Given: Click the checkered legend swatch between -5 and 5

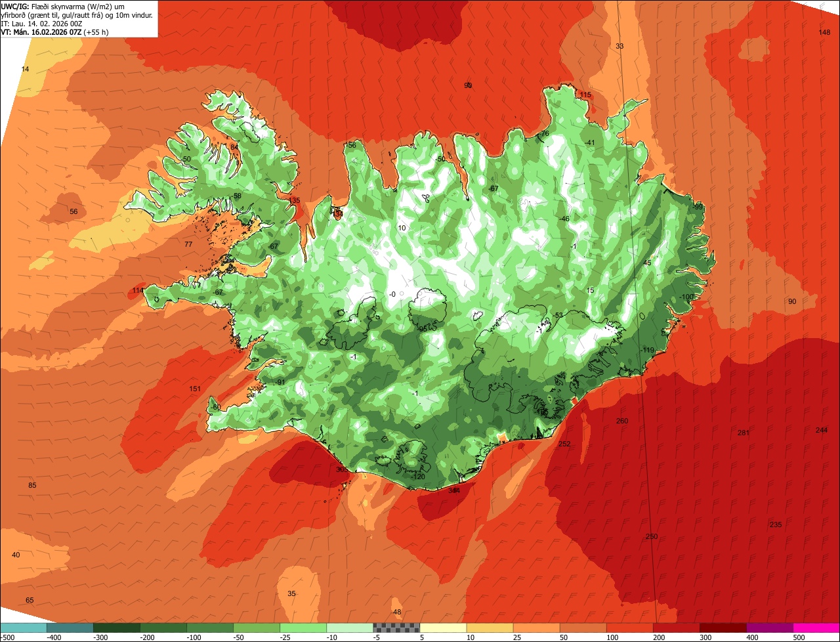Looking at the screenshot, I should [x=396, y=628].
